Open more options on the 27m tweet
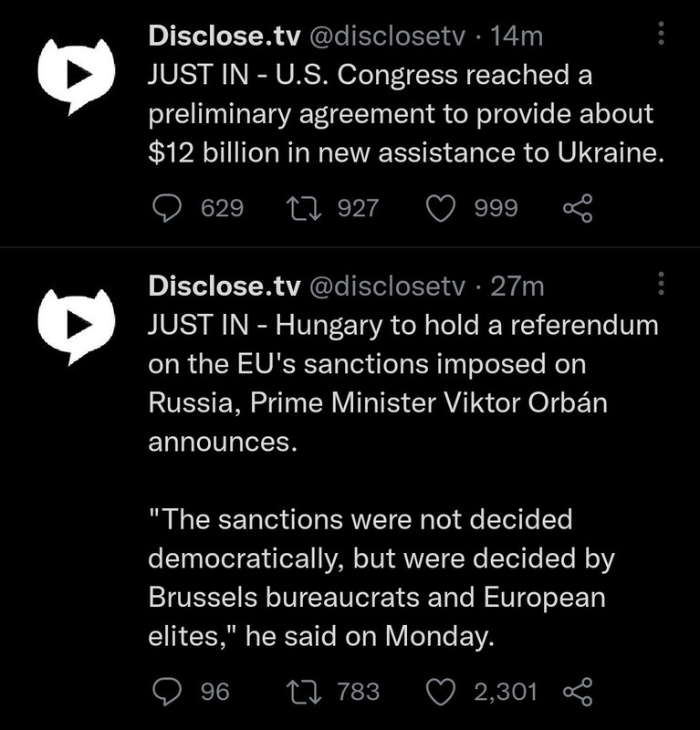The image size is (700, 730). coord(661,283)
